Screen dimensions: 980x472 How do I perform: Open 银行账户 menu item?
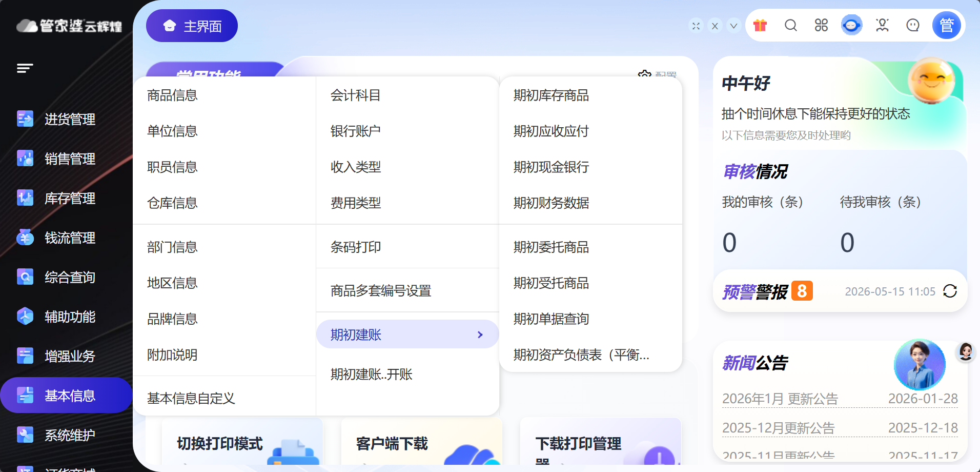pyautogui.click(x=356, y=131)
